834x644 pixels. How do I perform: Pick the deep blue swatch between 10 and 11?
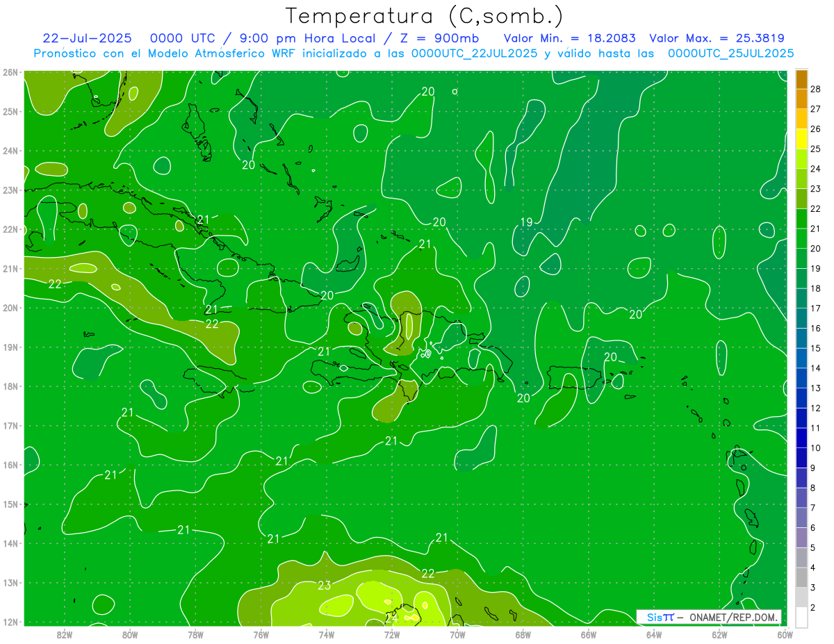pyautogui.click(x=801, y=438)
